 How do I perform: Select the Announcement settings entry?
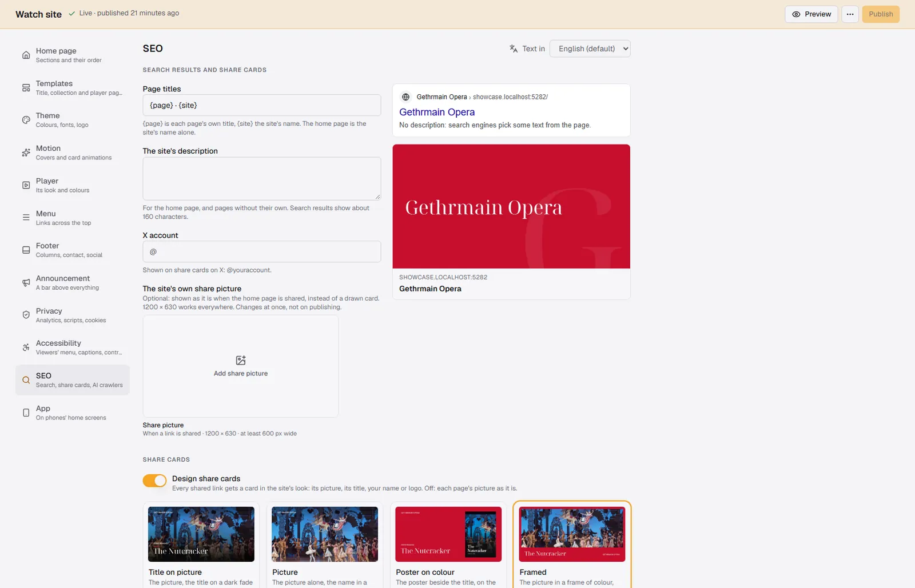(73, 282)
